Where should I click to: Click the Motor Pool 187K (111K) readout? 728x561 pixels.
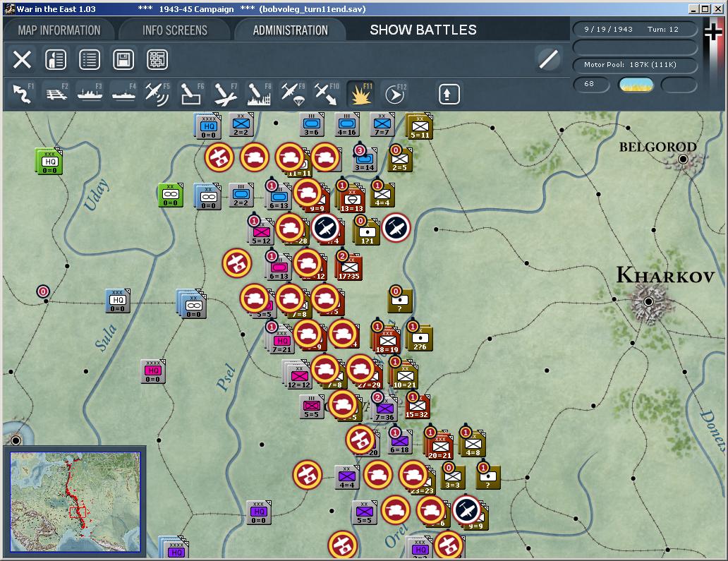(x=635, y=65)
